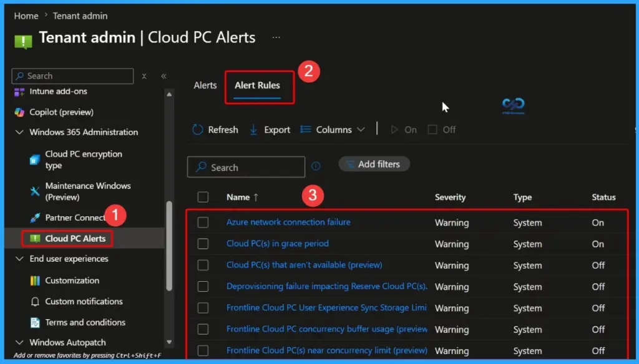639x364 pixels.
Task: Click the Refresh button label
Action: click(223, 130)
